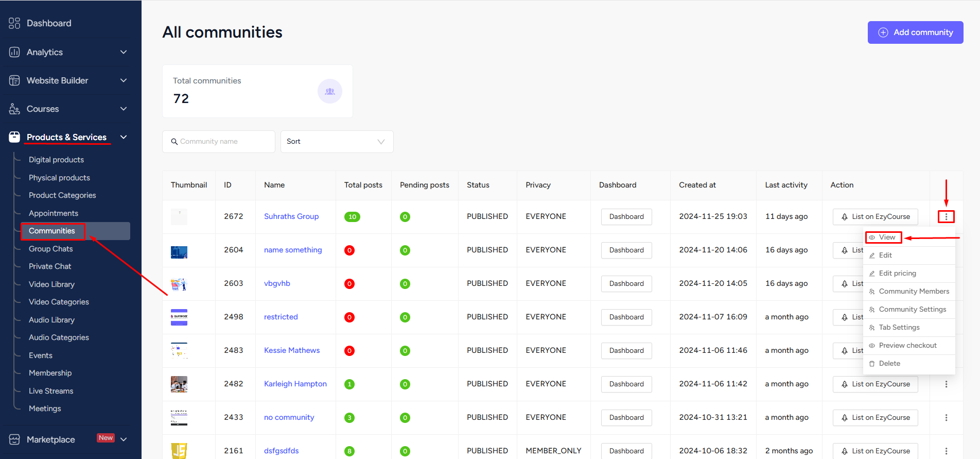The height and width of the screenshot is (459, 980).
Task: Open the Sort dropdown
Action: pyautogui.click(x=337, y=142)
